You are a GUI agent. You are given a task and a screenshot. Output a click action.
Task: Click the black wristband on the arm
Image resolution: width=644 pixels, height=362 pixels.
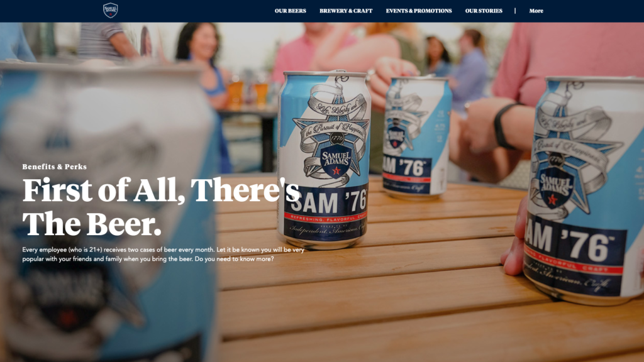pyautogui.click(x=504, y=126)
